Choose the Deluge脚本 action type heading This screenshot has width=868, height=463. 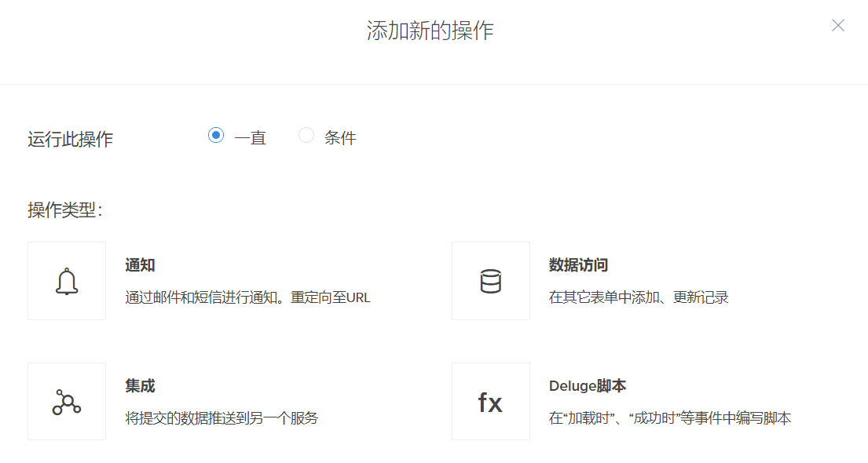click(x=587, y=386)
